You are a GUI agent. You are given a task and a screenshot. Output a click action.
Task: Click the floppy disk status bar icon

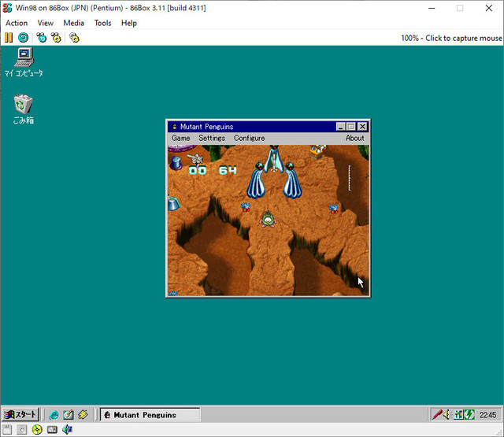pyautogui.click(x=7, y=430)
